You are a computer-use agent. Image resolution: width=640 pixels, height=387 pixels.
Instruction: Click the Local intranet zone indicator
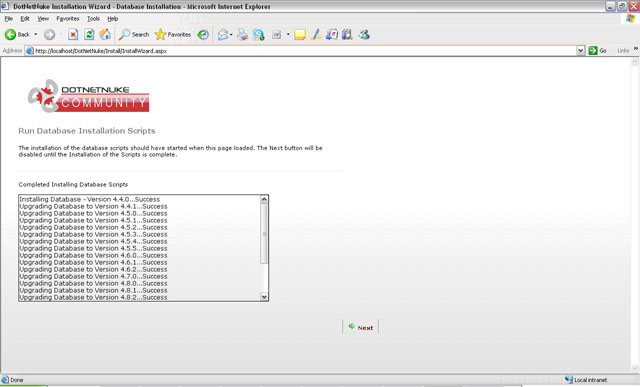click(586, 380)
